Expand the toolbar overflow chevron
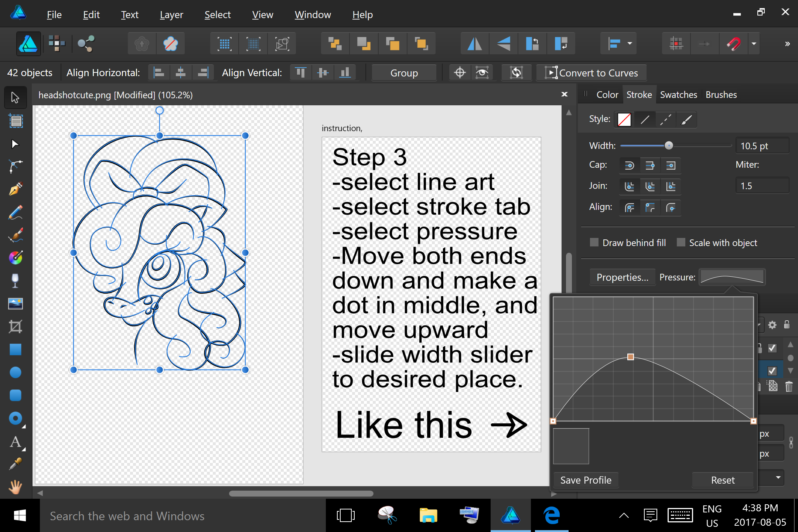Image resolution: width=798 pixels, height=532 pixels. click(787, 43)
